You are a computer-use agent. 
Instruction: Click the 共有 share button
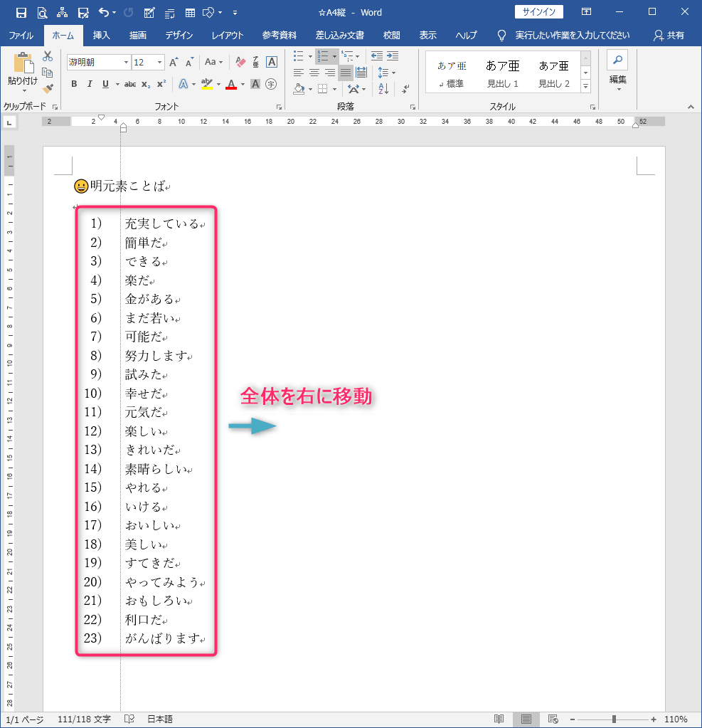[x=669, y=36]
